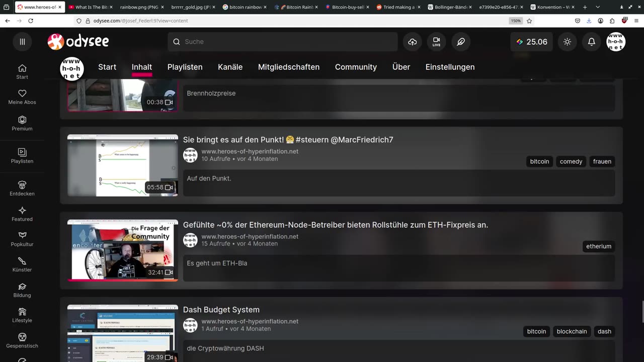Open notifications bell
Image resolution: width=644 pixels, height=362 pixels.
tap(592, 42)
